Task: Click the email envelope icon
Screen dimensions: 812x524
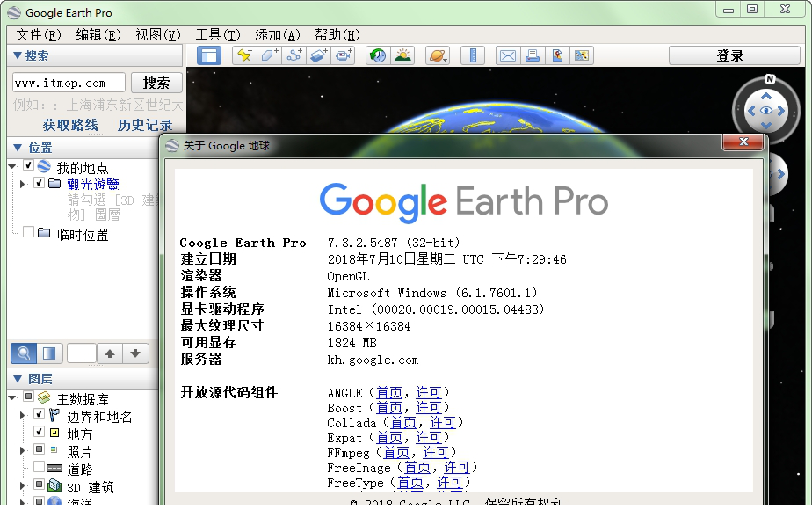Action: (508, 55)
